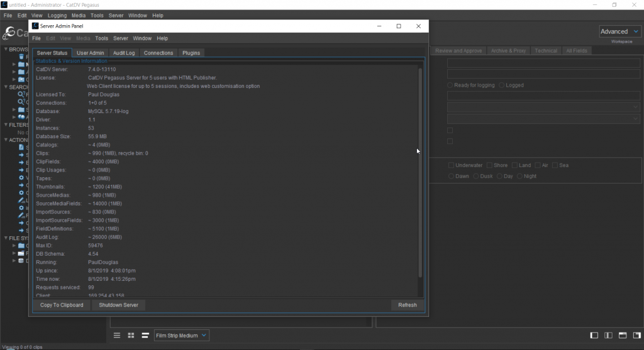
Task: Tick the Shore checkbox
Action: pyautogui.click(x=489, y=165)
